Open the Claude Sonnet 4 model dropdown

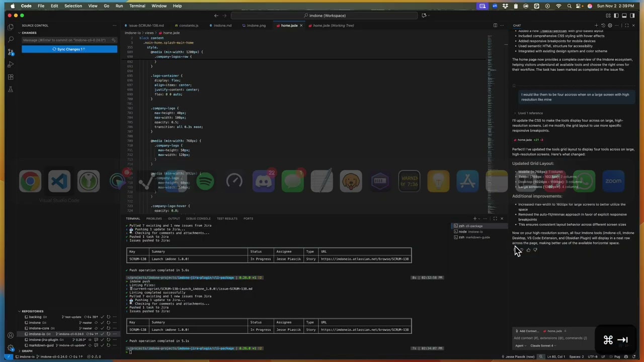[x=543, y=345]
